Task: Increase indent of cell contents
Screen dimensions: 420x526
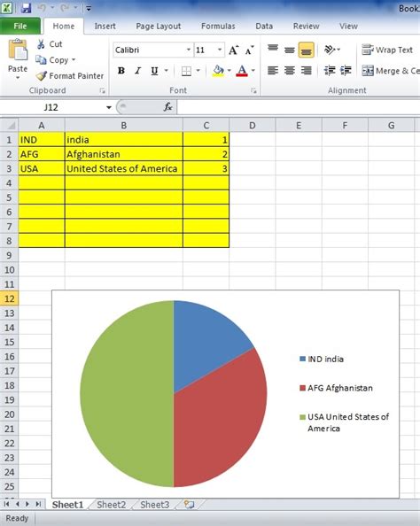Action: click(x=346, y=71)
